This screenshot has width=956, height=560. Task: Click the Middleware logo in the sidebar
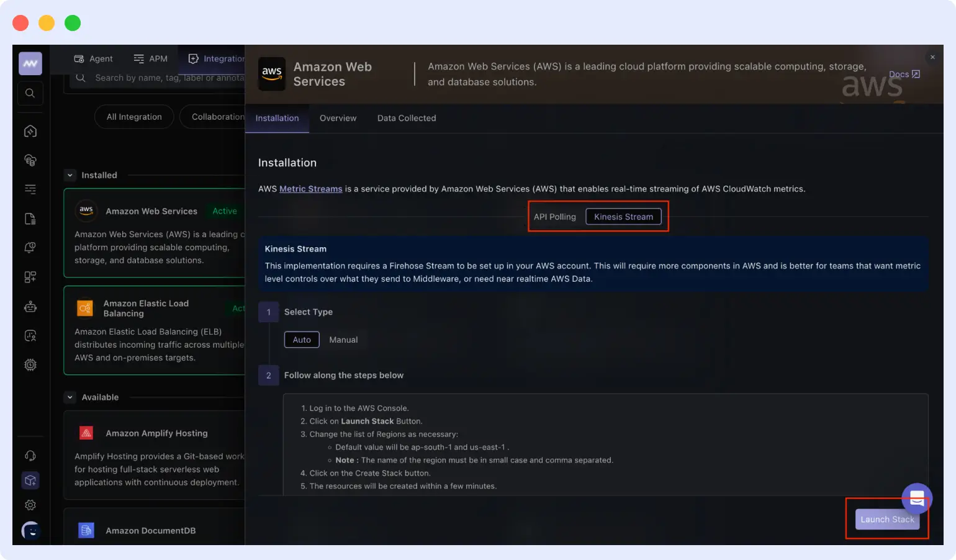click(30, 63)
